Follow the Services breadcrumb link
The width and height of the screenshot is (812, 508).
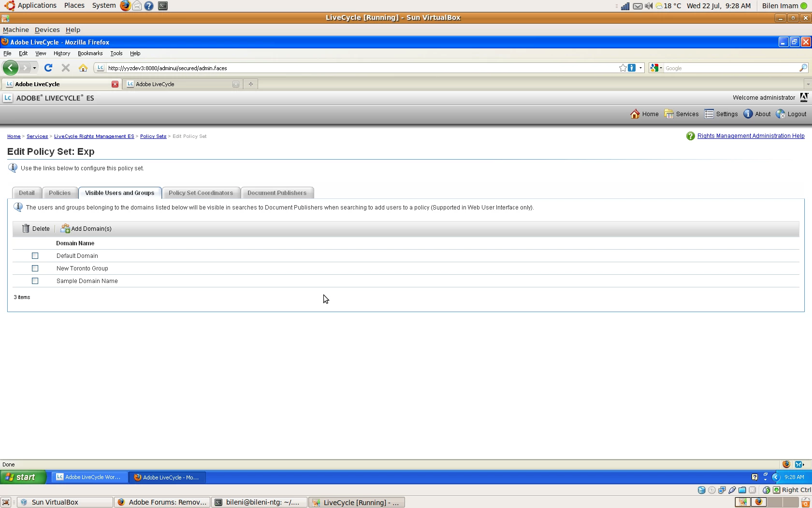(x=37, y=136)
